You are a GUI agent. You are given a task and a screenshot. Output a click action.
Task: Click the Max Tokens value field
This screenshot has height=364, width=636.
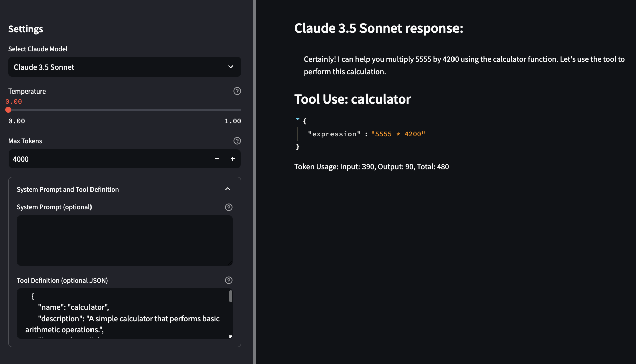point(109,159)
